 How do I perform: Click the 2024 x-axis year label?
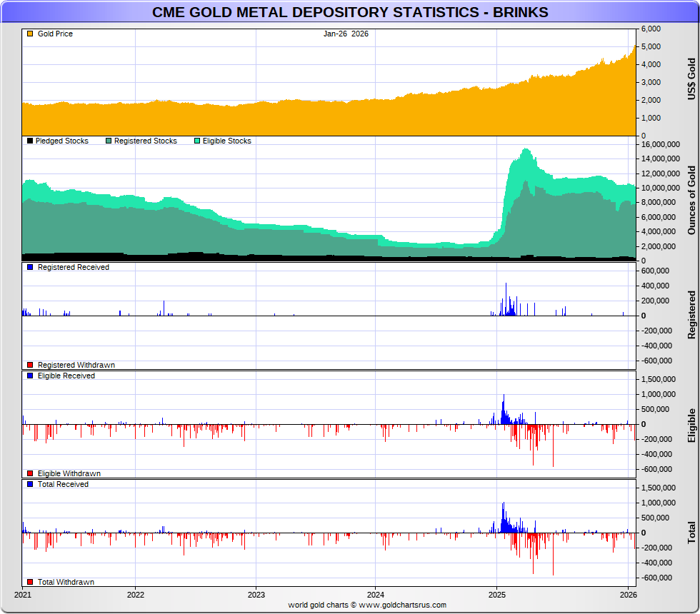pos(376,594)
